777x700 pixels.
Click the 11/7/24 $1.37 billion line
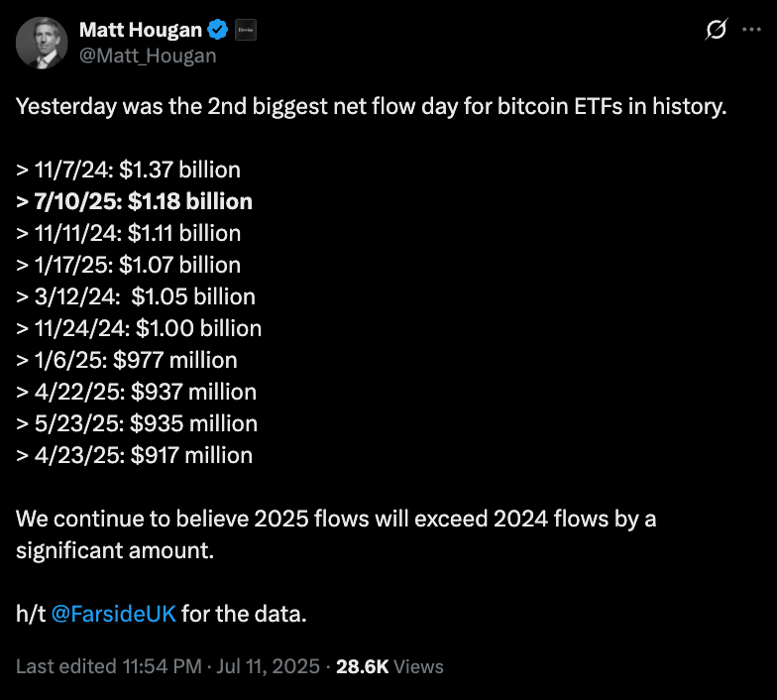click(129, 170)
